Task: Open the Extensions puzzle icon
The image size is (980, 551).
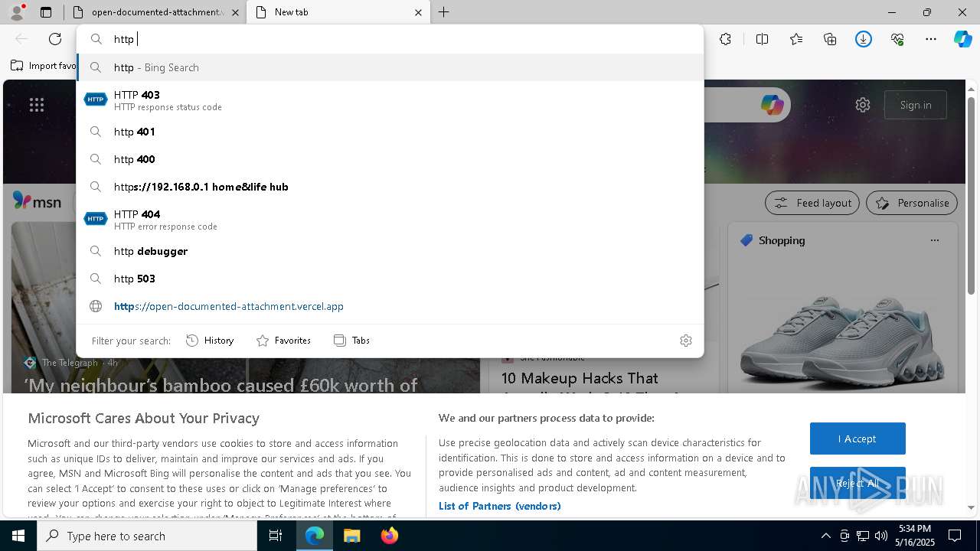Action: pos(725,39)
